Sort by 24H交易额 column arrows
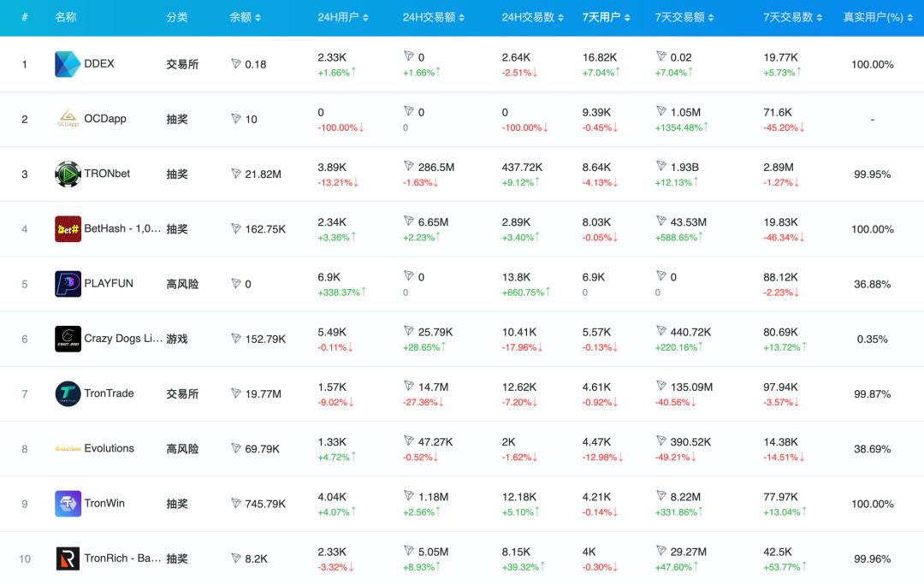Viewport: 924px width, 585px height. click(x=461, y=18)
